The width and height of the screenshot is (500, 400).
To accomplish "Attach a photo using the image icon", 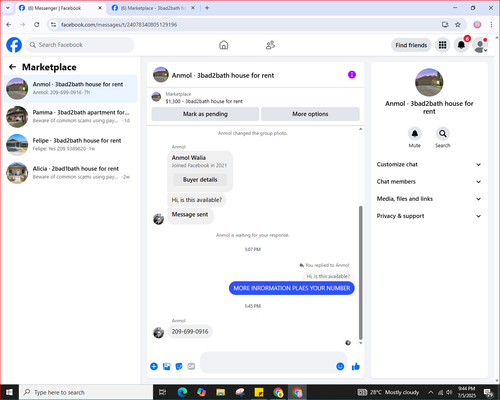I will [166, 366].
